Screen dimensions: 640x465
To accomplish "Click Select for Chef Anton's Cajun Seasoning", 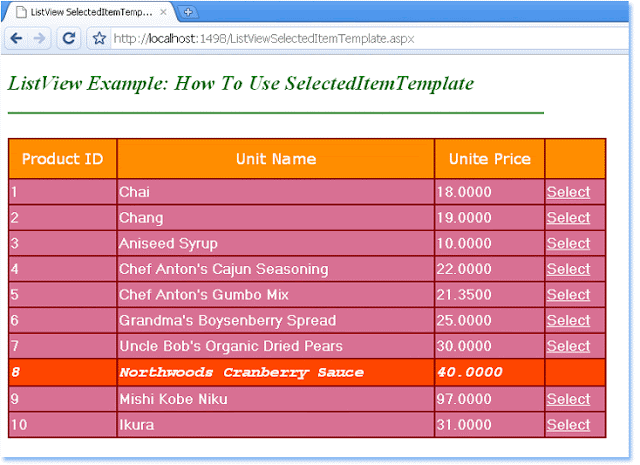I will 569,269.
